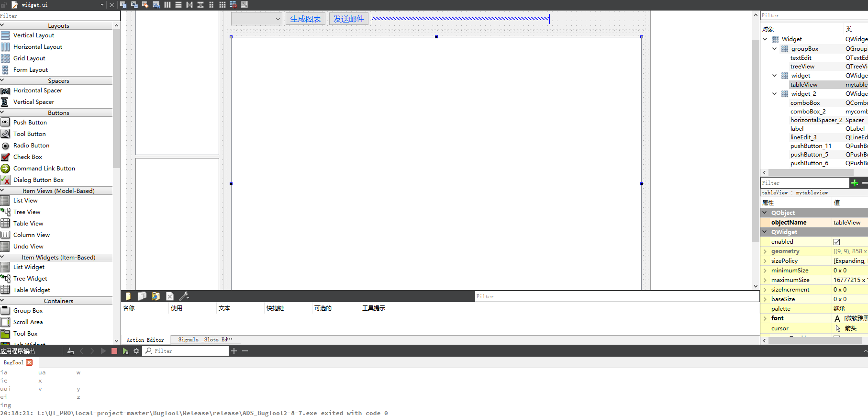Expand the sizePolicy property
Image resolution: width=868 pixels, height=417 pixels.
point(765,261)
